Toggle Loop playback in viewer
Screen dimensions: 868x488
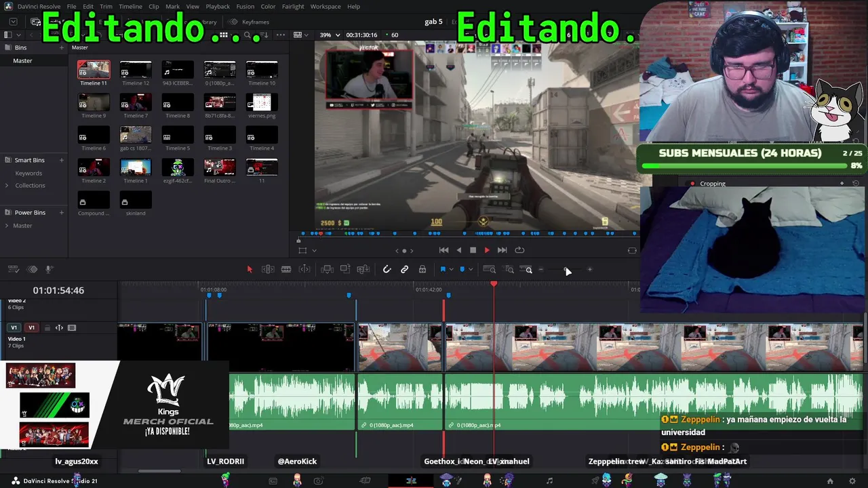[x=519, y=250]
